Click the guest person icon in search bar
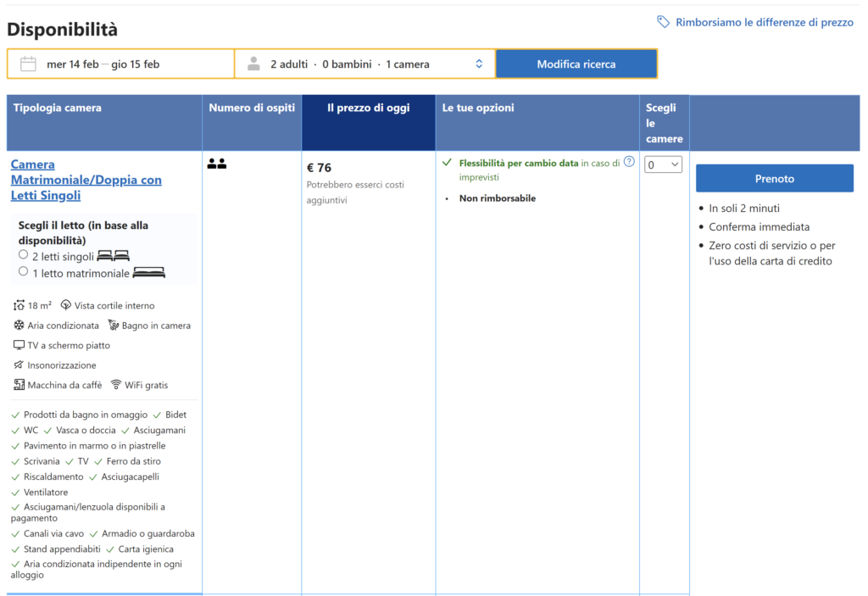This screenshot has width=868, height=596. (253, 64)
